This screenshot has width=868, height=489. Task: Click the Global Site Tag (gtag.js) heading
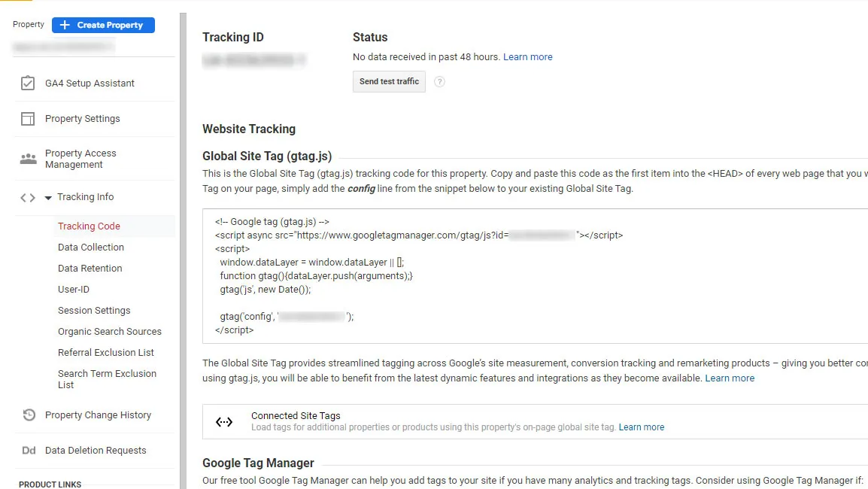tap(267, 156)
